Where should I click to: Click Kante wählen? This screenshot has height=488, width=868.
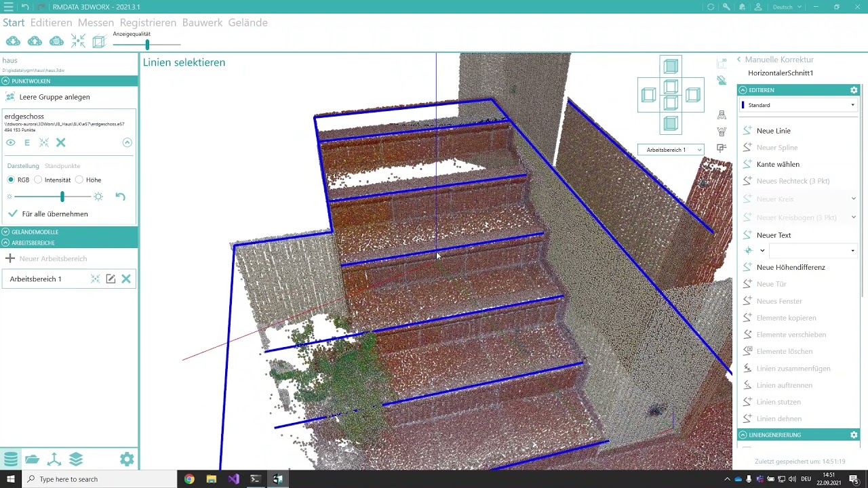(778, 164)
